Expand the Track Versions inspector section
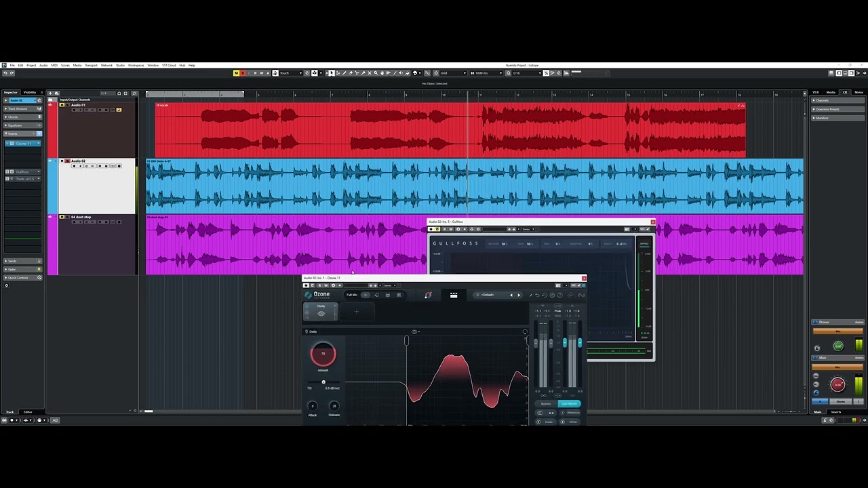Screen dimensions: 868x488 coord(22,108)
